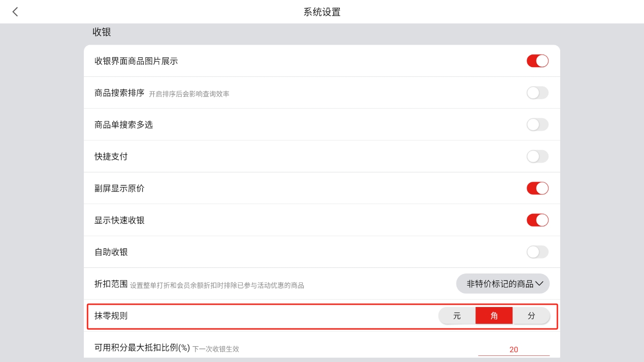This screenshot has height=362, width=644.
Task: Turn off 副屏显示原价 switch
Action: 537,188
